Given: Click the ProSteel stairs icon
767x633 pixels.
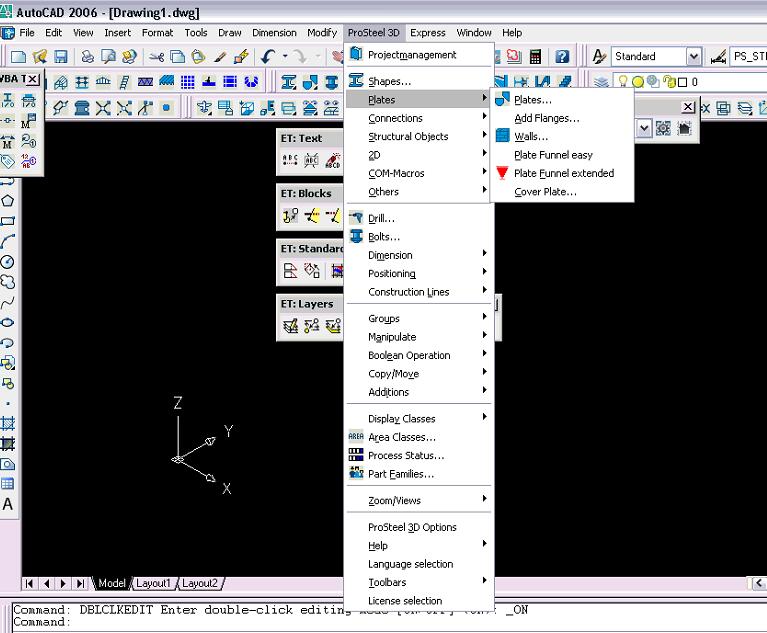Looking at the screenshot, I should (x=124, y=82).
